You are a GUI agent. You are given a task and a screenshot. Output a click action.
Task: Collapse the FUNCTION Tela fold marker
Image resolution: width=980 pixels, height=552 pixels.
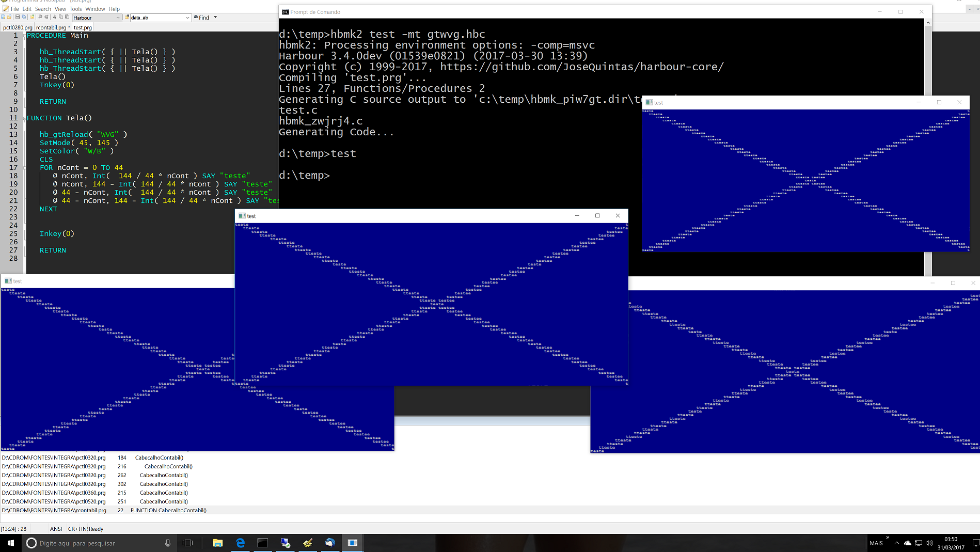(24, 118)
